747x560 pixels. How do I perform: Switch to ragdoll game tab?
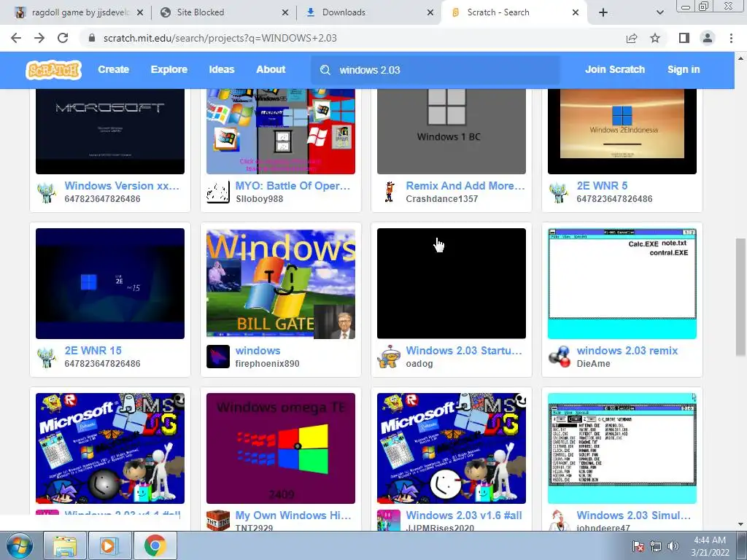[x=79, y=12]
